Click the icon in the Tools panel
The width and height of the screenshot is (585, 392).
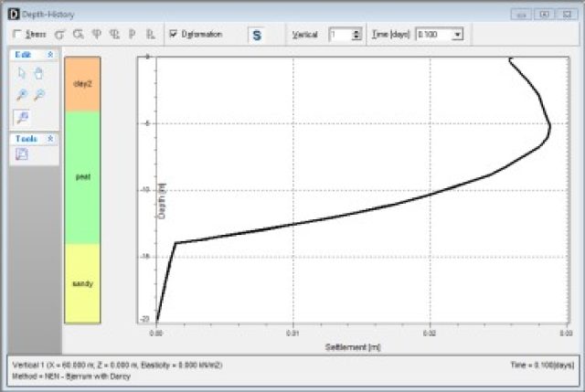click(x=22, y=154)
